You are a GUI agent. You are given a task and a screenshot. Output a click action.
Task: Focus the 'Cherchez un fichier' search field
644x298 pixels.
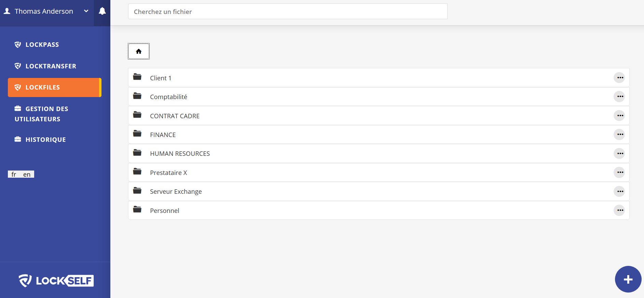click(287, 12)
